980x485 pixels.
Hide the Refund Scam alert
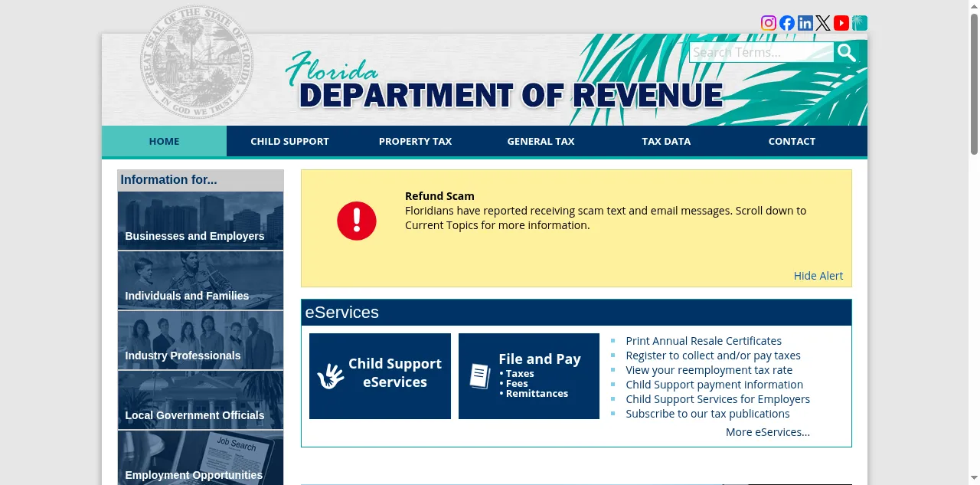pos(818,276)
